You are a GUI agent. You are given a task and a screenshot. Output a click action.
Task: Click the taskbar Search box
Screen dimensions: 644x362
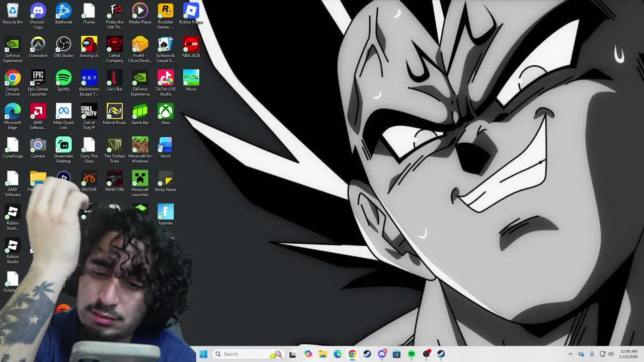pos(248,354)
